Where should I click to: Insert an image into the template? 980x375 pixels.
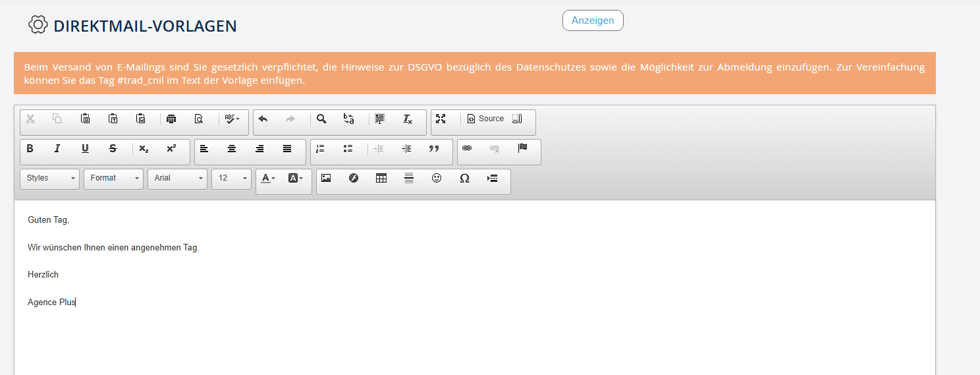(326, 178)
